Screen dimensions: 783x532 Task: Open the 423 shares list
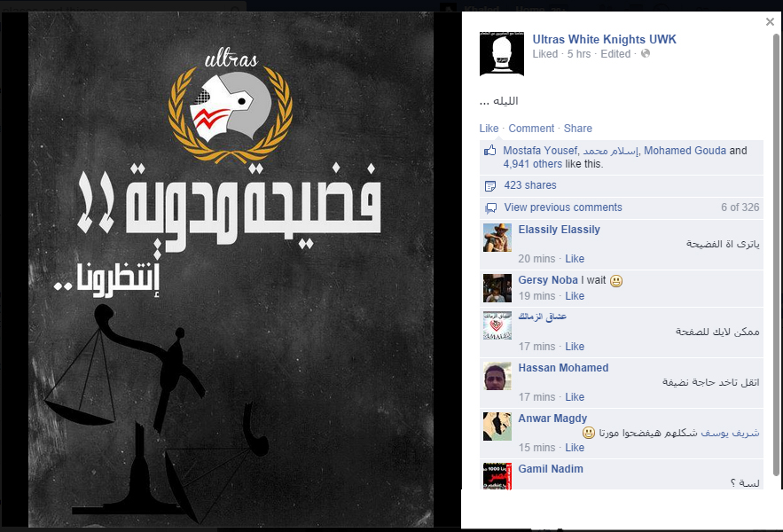[529, 185]
